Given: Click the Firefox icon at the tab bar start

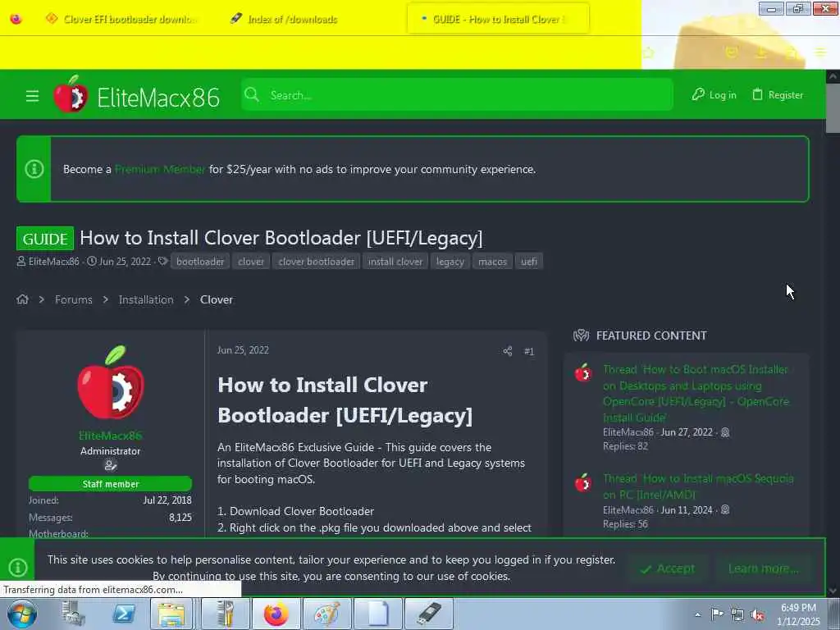Looking at the screenshot, I should 16,20.
